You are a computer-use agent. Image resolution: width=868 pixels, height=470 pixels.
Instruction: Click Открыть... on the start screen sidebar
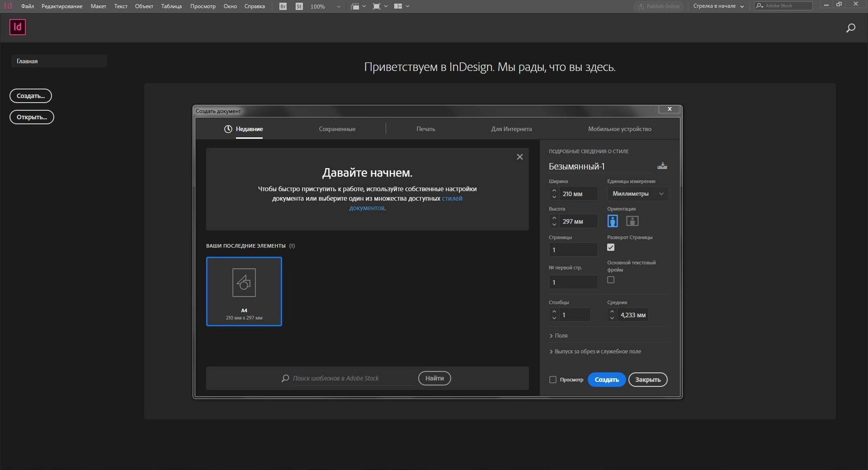point(32,117)
